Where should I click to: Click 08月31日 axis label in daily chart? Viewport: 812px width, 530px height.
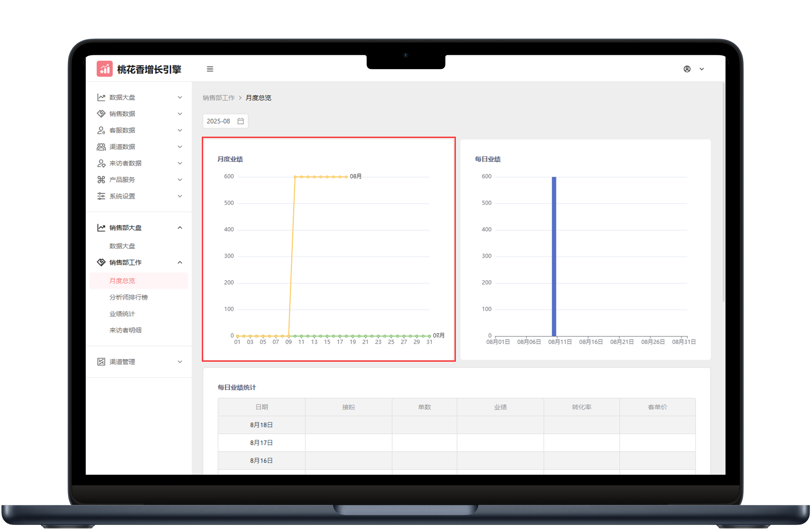pyautogui.click(x=684, y=342)
